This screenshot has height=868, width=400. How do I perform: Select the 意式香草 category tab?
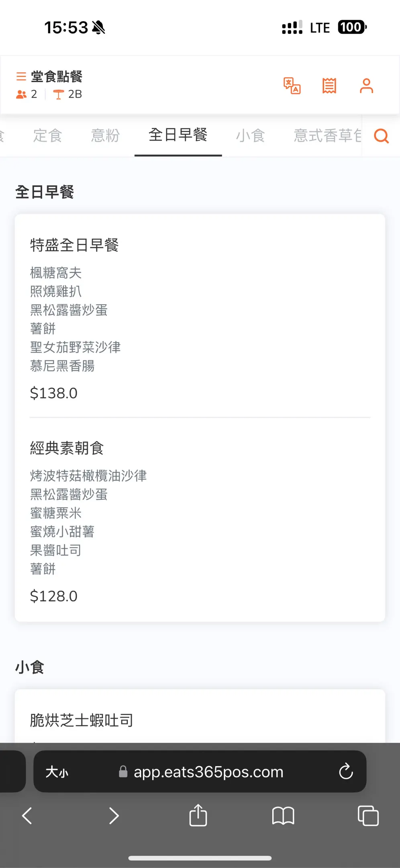pyautogui.click(x=326, y=135)
